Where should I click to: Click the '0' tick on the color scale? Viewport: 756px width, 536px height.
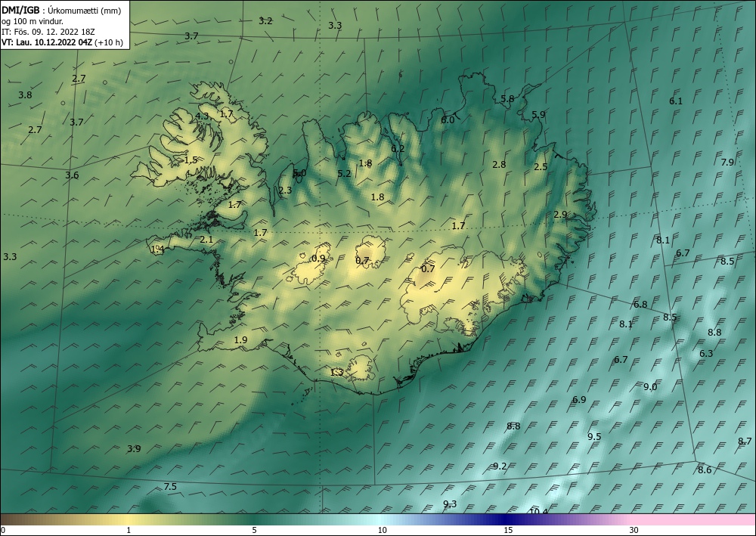point(3,531)
